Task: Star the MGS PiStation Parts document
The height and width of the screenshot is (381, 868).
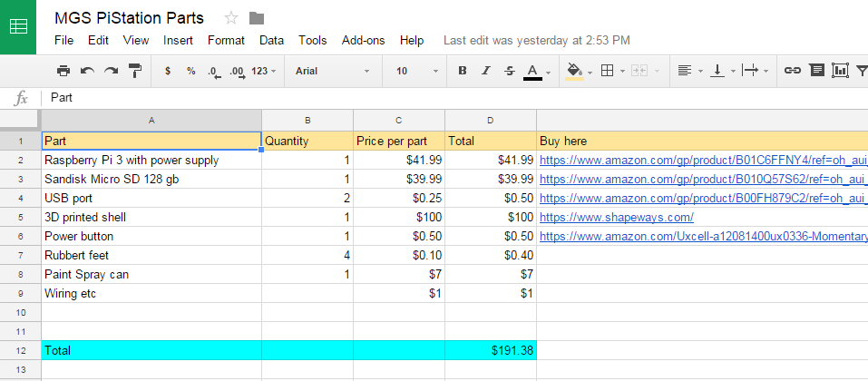Action: tap(231, 18)
